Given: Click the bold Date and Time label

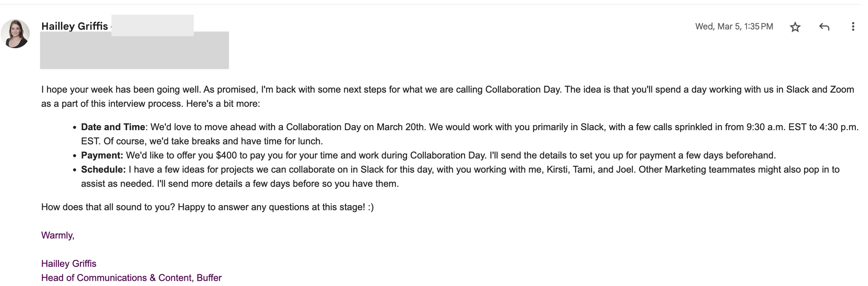Looking at the screenshot, I should pos(113,127).
